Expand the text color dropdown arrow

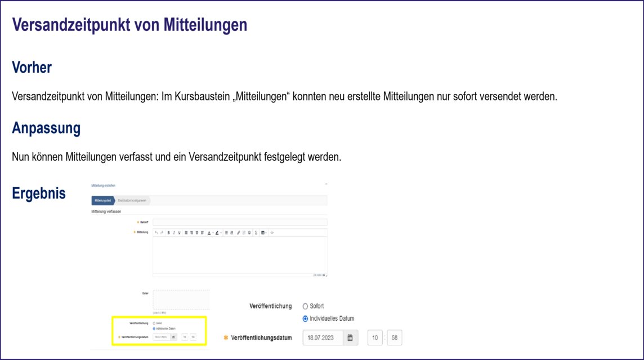coord(213,233)
